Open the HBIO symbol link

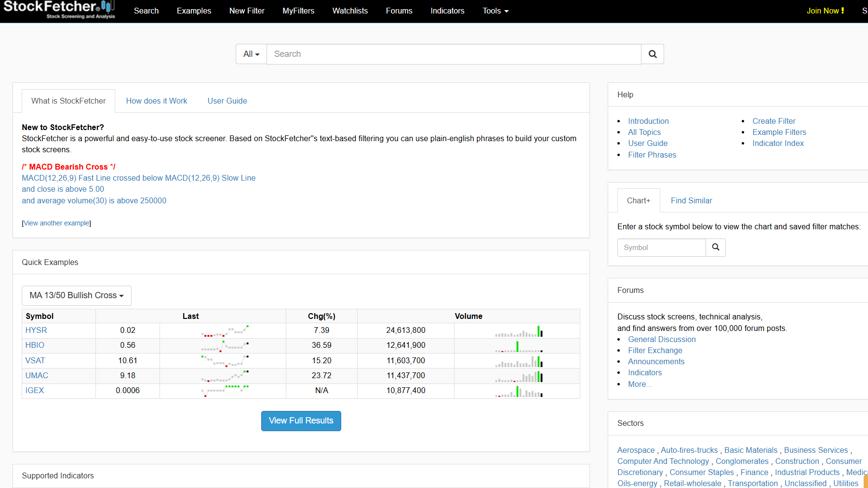click(x=35, y=345)
